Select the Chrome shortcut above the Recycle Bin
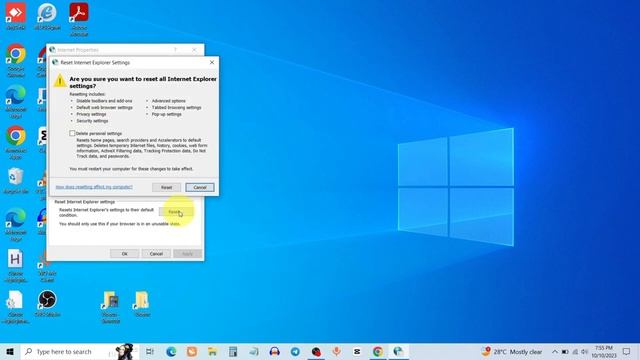 tap(16, 142)
